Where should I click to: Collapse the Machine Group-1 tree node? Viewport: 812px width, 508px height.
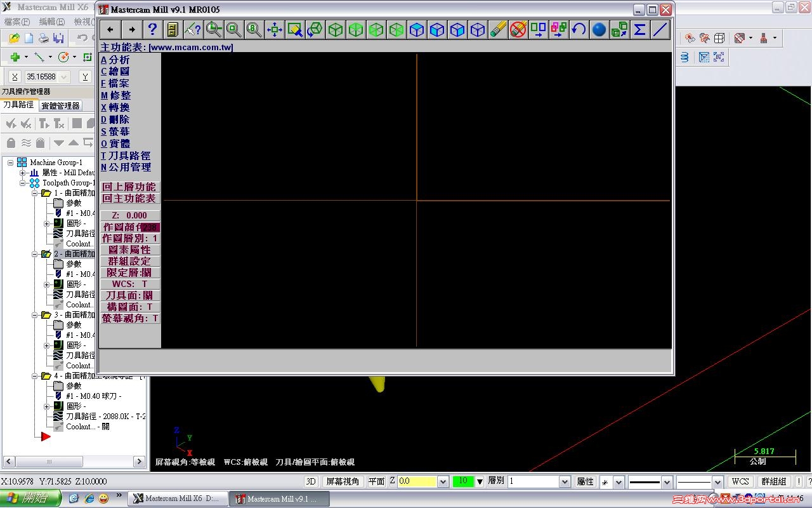(11, 163)
